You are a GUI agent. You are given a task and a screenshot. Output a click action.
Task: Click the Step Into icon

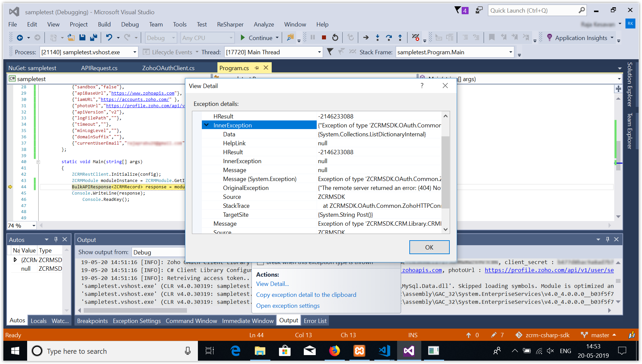(377, 38)
